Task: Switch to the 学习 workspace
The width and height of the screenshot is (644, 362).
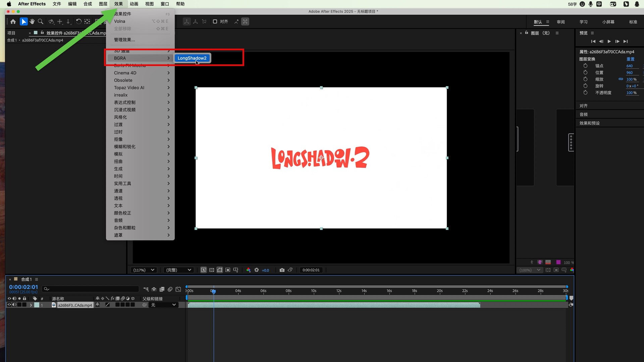Action: (583, 22)
